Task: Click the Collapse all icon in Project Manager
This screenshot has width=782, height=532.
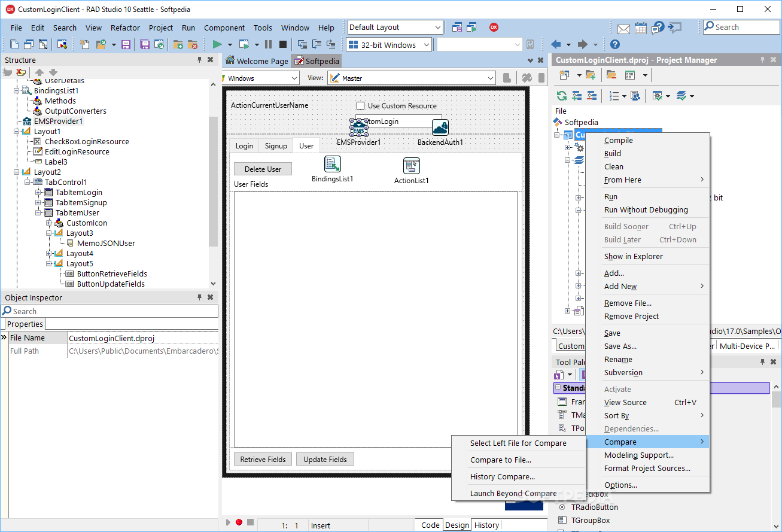Action: point(592,96)
